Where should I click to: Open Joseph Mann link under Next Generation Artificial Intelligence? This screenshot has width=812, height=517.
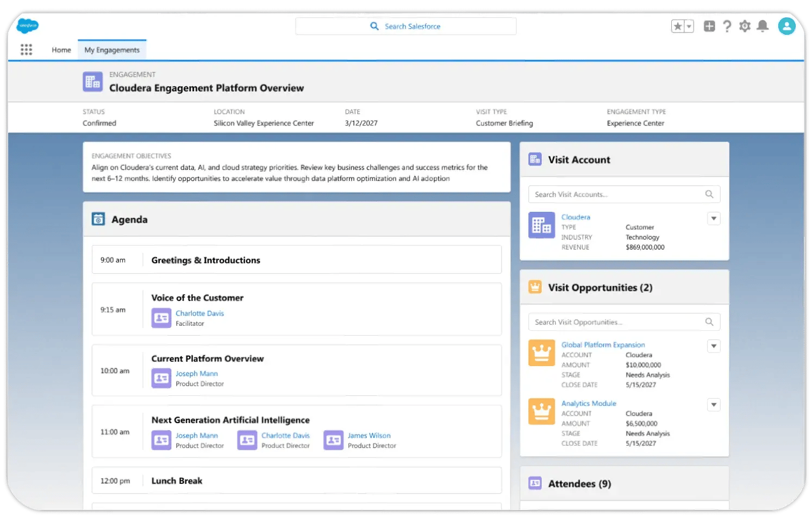point(197,436)
